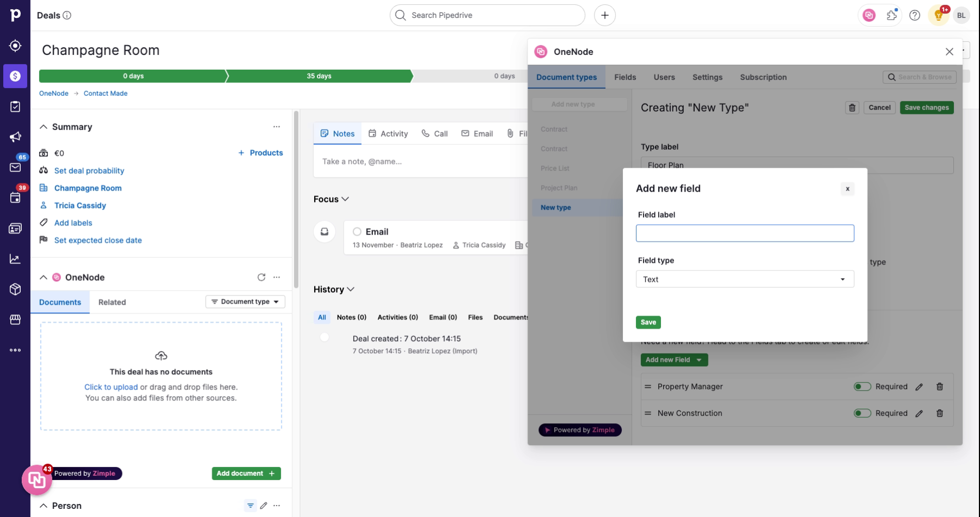The image size is (980, 517).
Task: Delete the new document type trash icon
Action: click(853, 108)
